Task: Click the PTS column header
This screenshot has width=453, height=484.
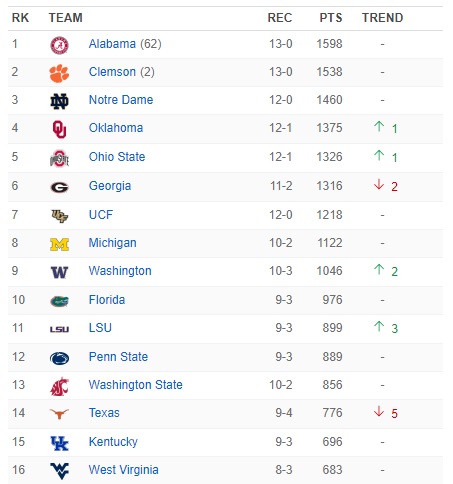Action: (331, 18)
